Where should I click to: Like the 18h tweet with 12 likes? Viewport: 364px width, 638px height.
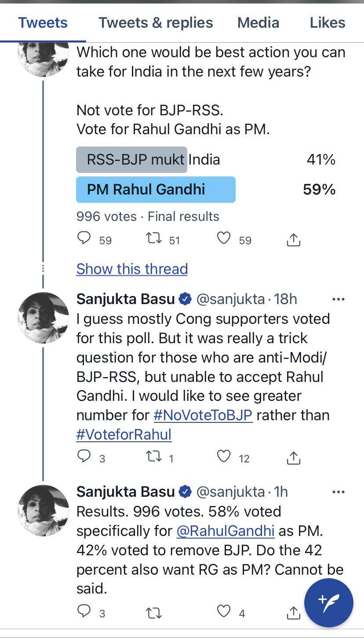coord(224,457)
